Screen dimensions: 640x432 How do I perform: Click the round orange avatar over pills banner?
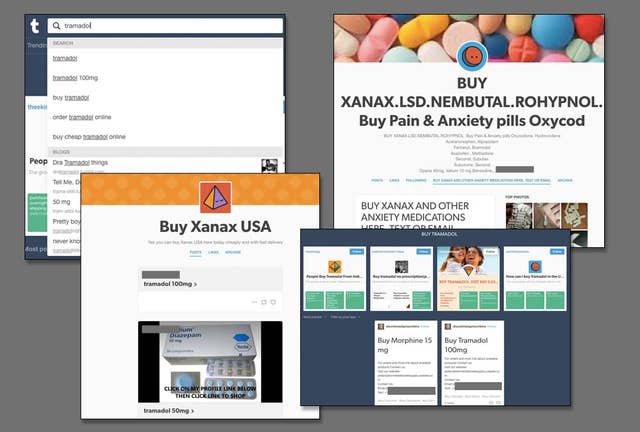[472, 56]
